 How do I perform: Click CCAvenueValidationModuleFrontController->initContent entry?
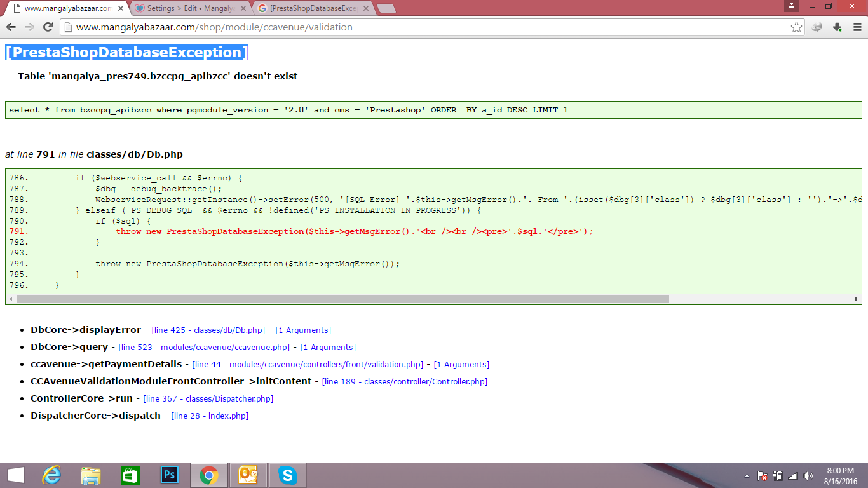coord(171,382)
